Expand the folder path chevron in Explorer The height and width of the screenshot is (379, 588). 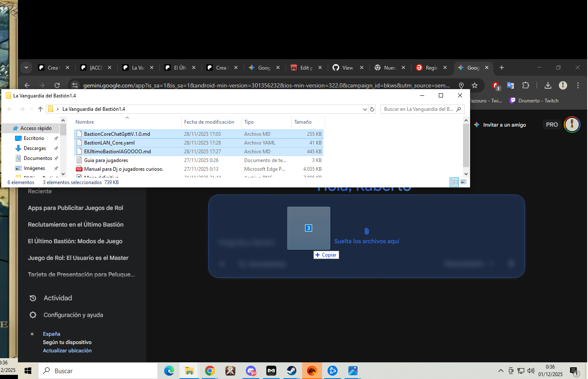[58, 109]
